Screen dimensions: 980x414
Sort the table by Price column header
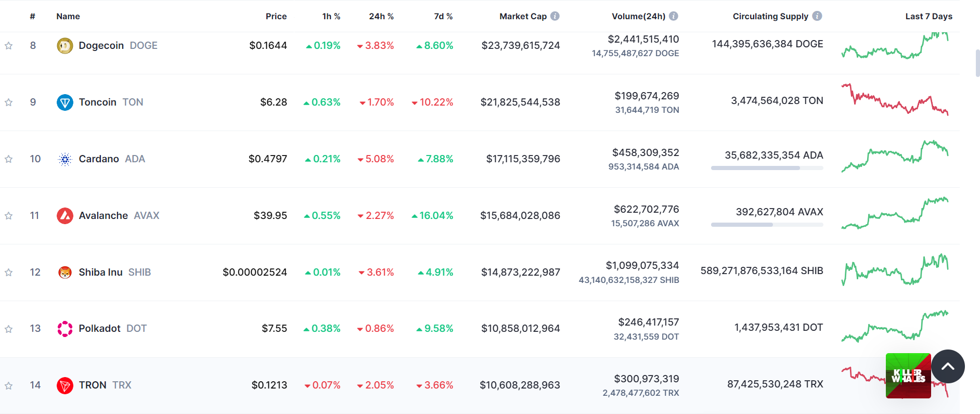pyautogui.click(x=276, y=16)
